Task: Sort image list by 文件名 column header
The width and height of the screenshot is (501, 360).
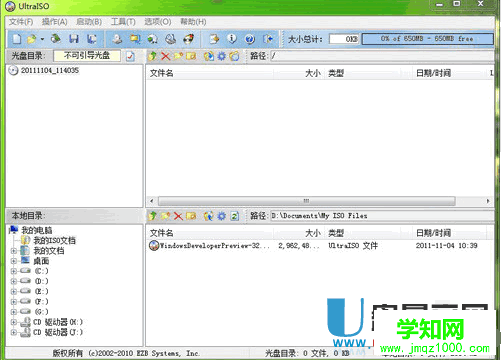Action: point(210,73)
